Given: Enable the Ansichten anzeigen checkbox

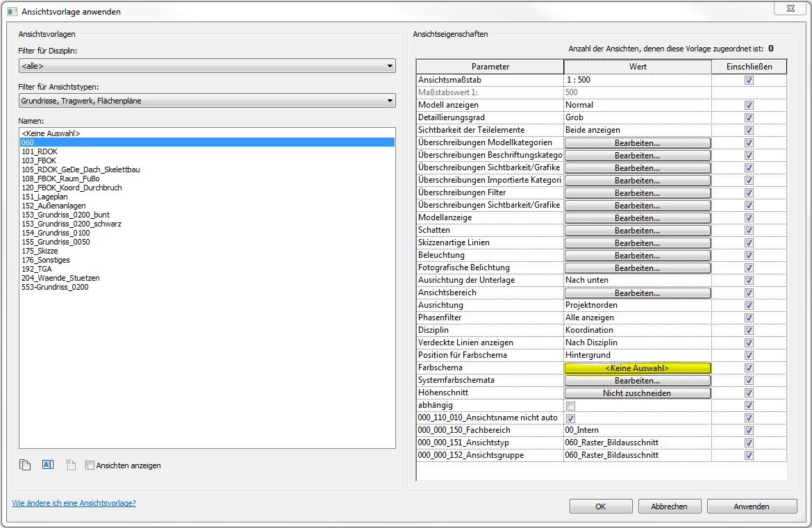Looking at the screenshot, I should [x=90, y=465].
